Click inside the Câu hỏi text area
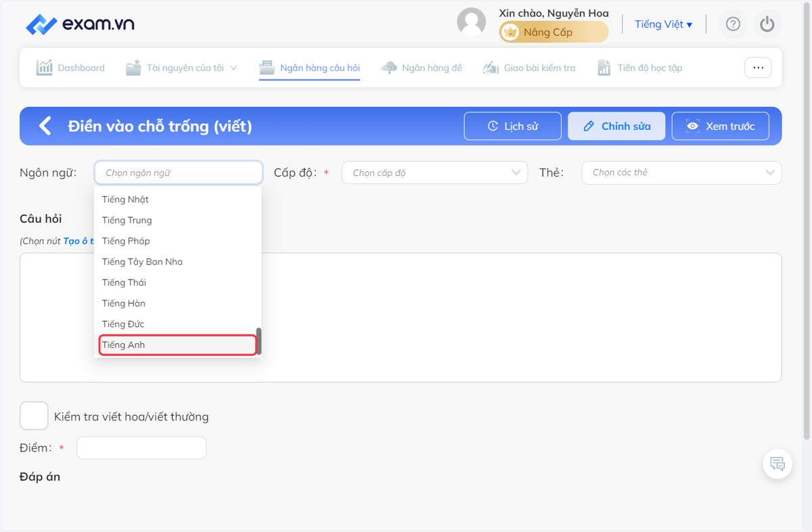 pyautogui.click(x=401, y=317)
